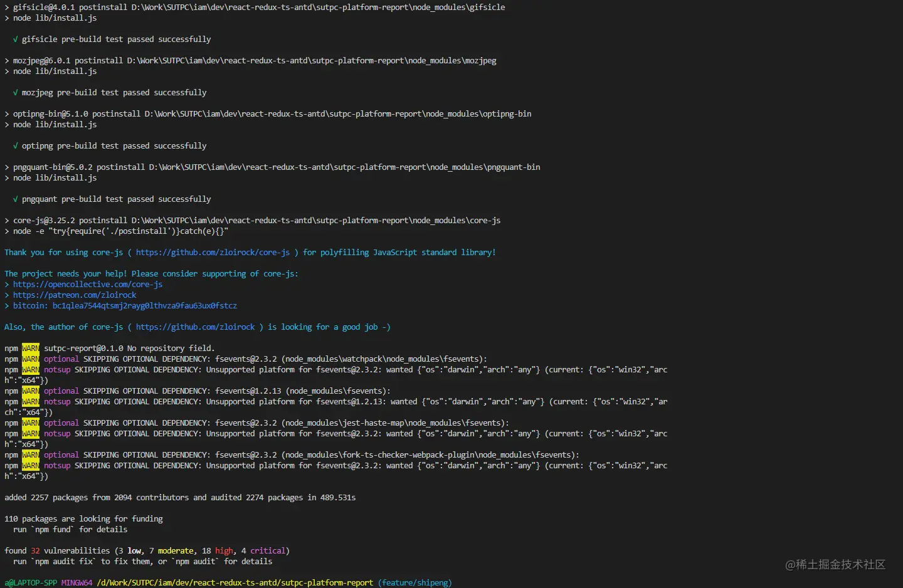Click the jest-haste-map fsevents optional warning
The height and width of the screenshot is (588, 903).
256,423
